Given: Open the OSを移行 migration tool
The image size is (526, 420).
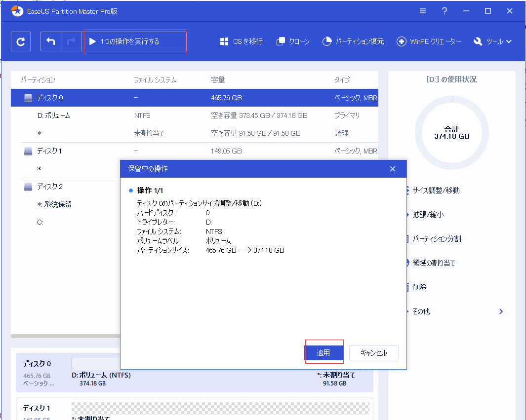Looking at the screenshot, I should click(x=242, y=42).
